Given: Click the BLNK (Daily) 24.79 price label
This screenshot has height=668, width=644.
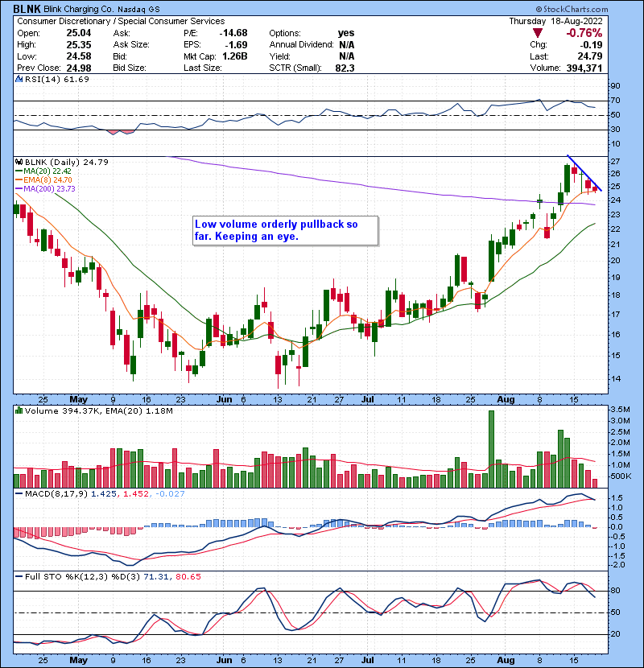Looking at the screenshot, I should [67, 162].
